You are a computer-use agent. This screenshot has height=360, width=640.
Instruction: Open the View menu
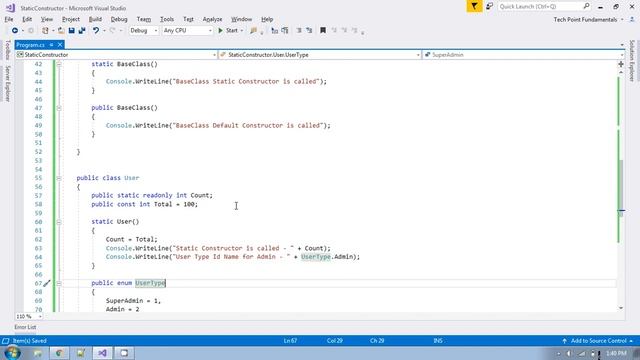(x=47, y=19)
